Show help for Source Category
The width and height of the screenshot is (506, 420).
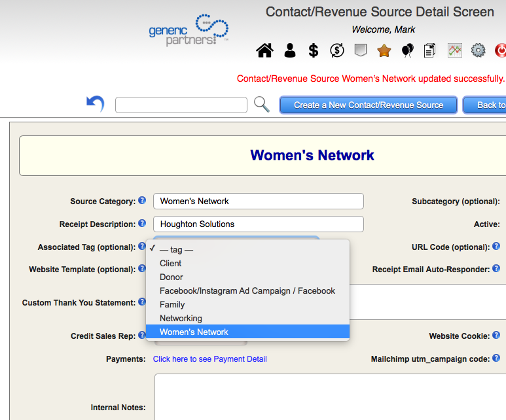pyautogui.click(x=142, y=201)
